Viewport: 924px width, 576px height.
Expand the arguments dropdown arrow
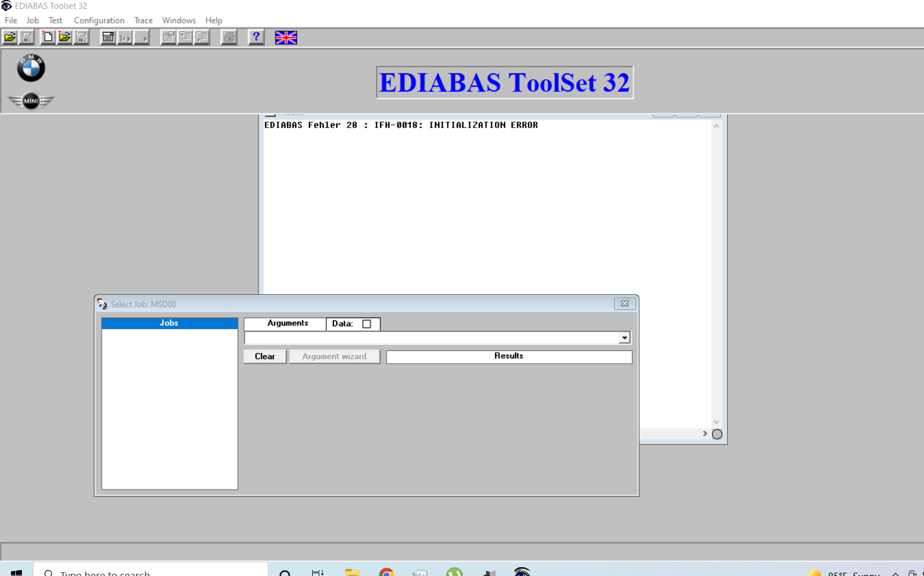(x=624, y=338)
